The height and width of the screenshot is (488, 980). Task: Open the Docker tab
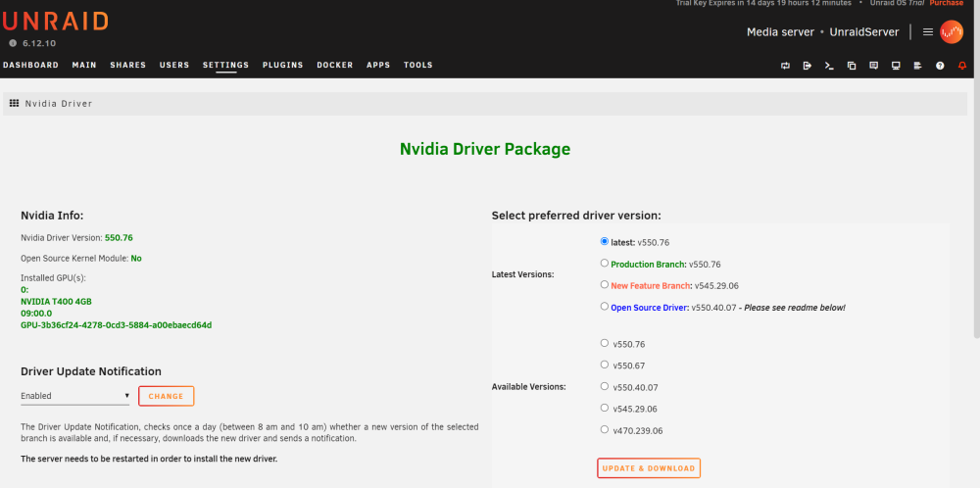click(335, 65)
